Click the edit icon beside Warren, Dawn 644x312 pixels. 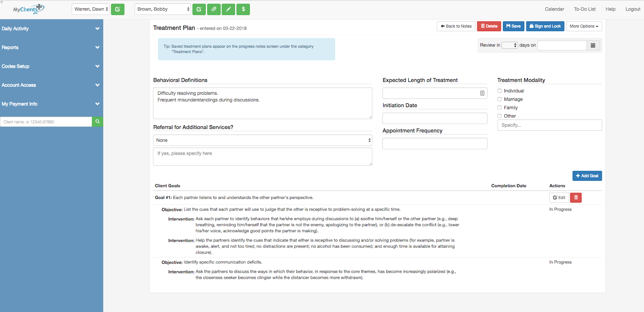[118, 9]
